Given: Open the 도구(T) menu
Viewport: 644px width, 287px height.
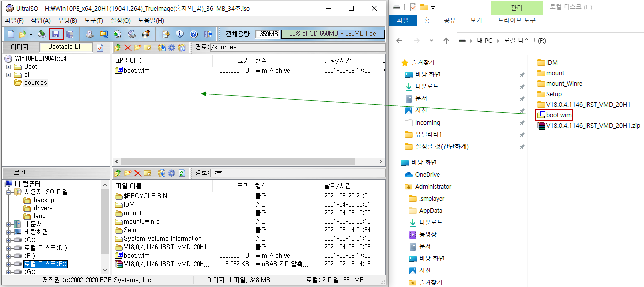Looking at the screenshot, I should coord(94,21).
